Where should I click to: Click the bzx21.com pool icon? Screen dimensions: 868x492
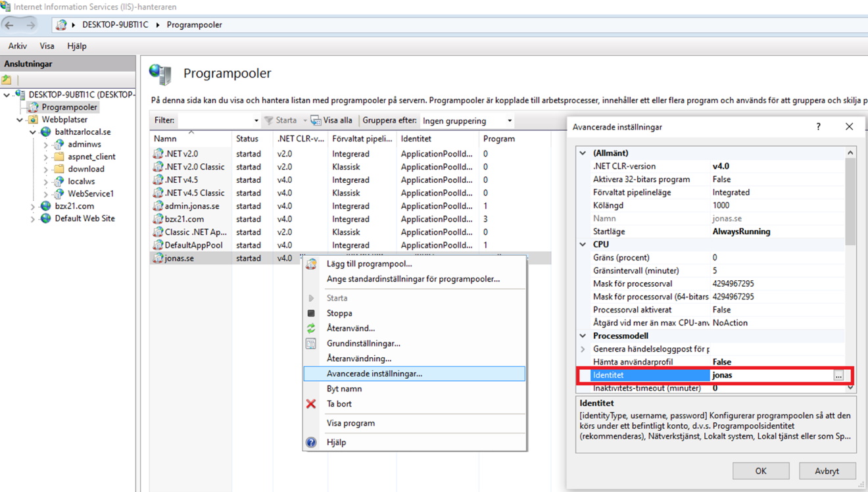pyautogui.click(x=158, y=219)
